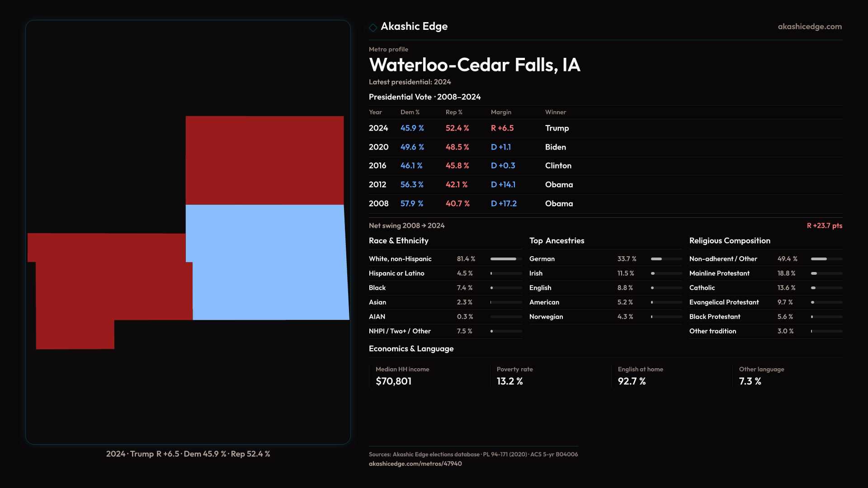Click the Net swing R +23.7 pts value
868x488 pixels.
coord(824,225)
